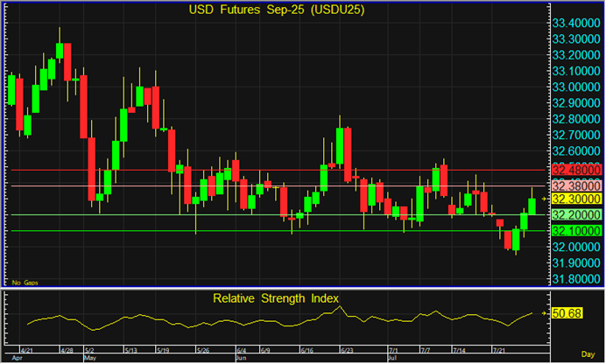The image size is (606, 364).
Task: Click the 31.8000 value on the price axis
Action: pyautogui.click(x=575, y=278)
